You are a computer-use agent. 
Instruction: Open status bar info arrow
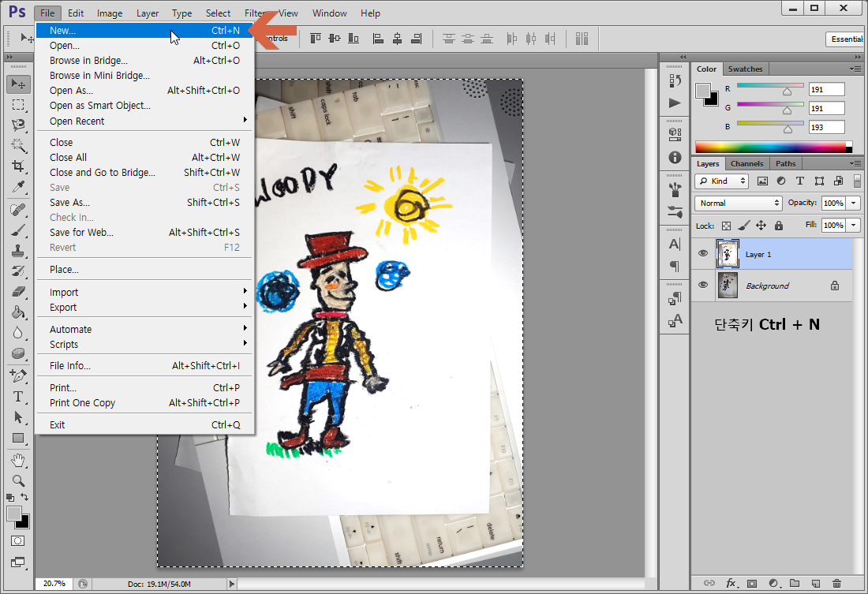232,584
